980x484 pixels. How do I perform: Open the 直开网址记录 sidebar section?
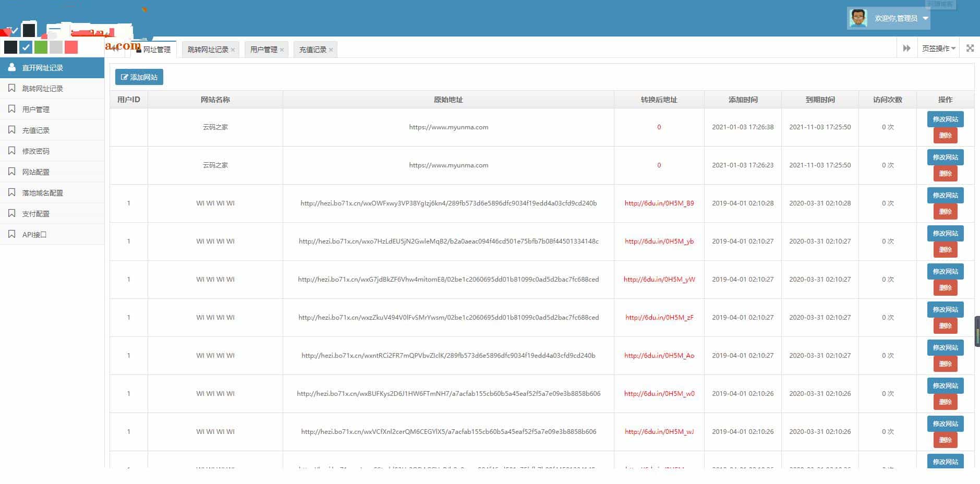[42, 67]
